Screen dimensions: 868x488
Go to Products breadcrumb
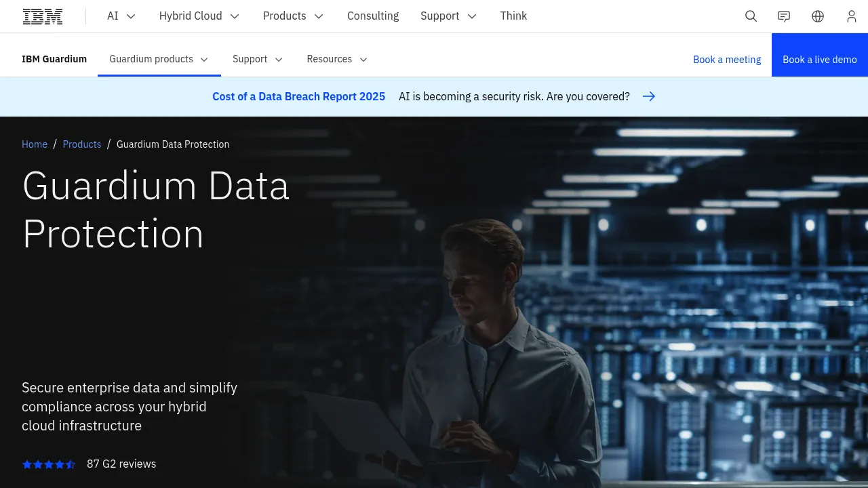(82, 144)
